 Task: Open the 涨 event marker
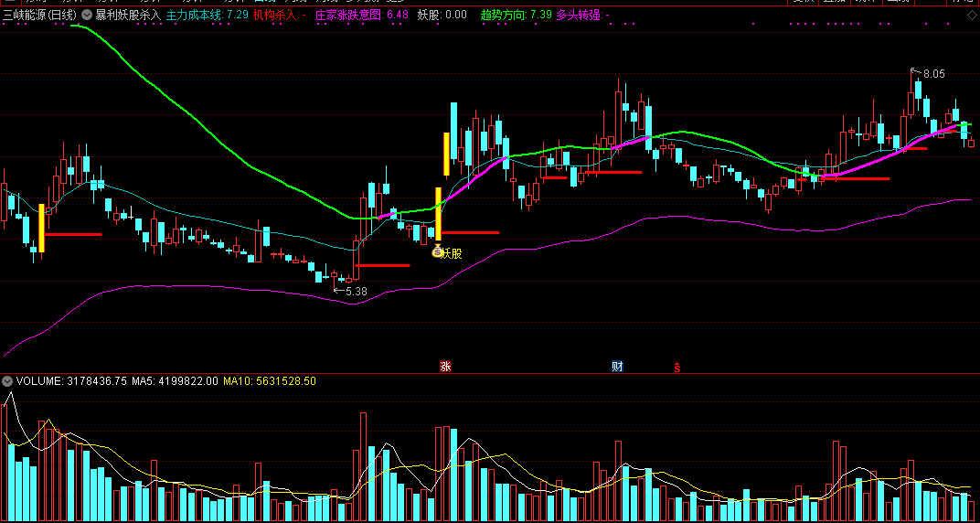point(445,367)
